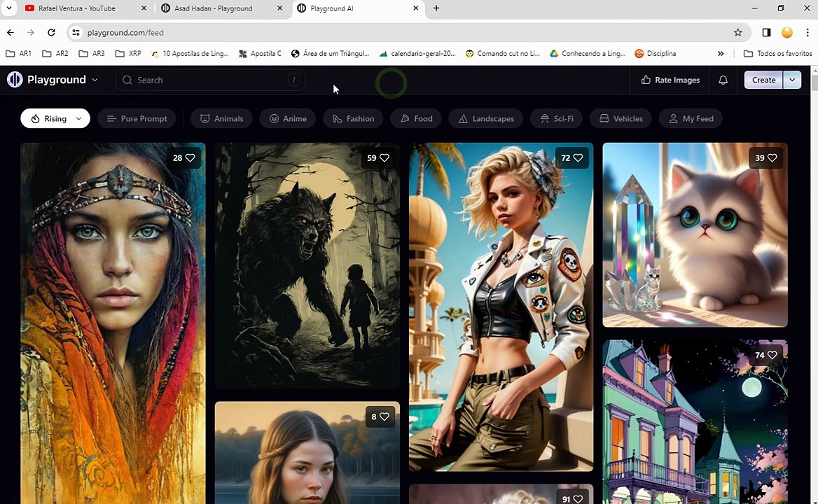Image resolution: width=818 pixels, height=504 pixels.
Task: Close the Playground AI tab
Action: [416, 8]
